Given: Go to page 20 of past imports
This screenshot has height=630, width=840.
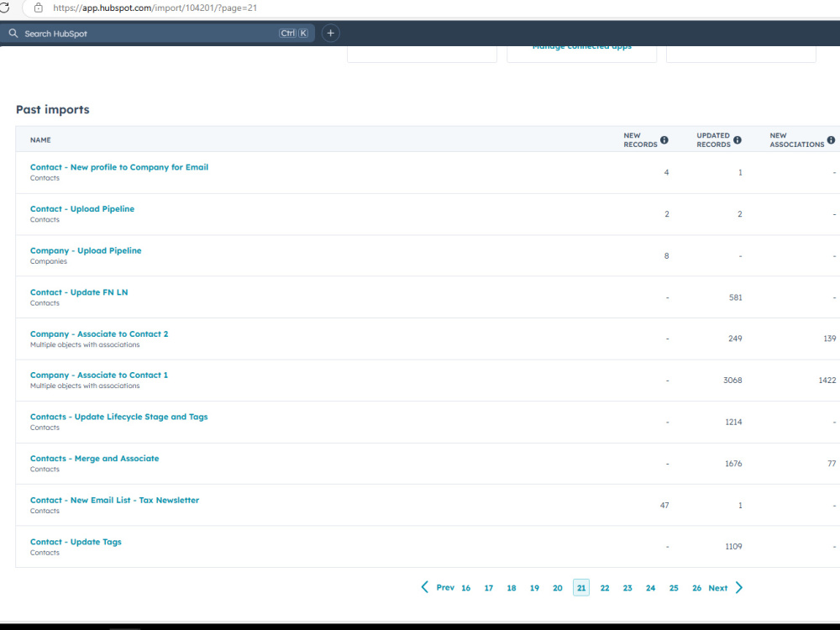Looking at the screenshot, I should [558, 588].
